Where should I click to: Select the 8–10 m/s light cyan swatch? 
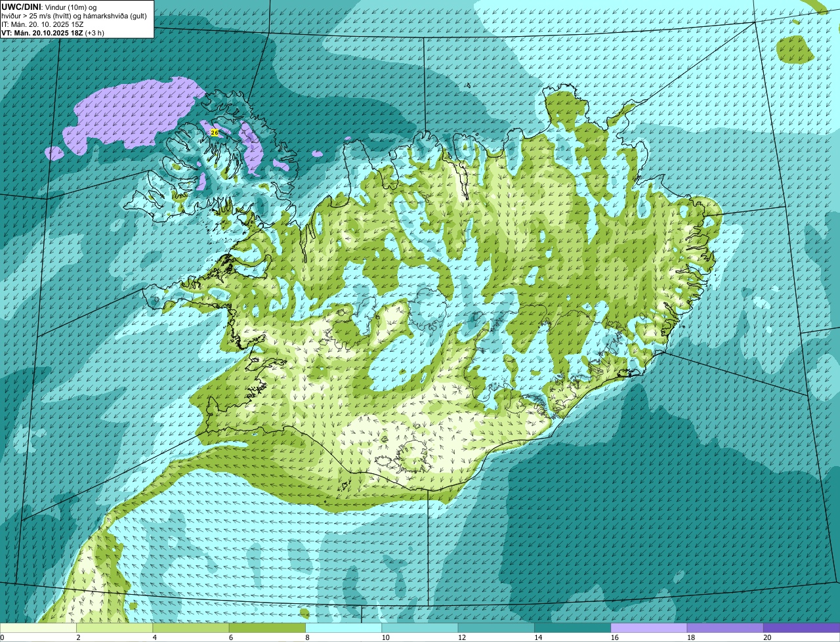point(344,628)
